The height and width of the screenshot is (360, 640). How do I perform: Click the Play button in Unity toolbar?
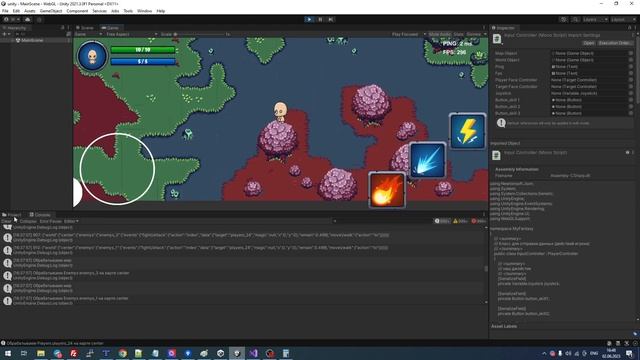point(309,19)
